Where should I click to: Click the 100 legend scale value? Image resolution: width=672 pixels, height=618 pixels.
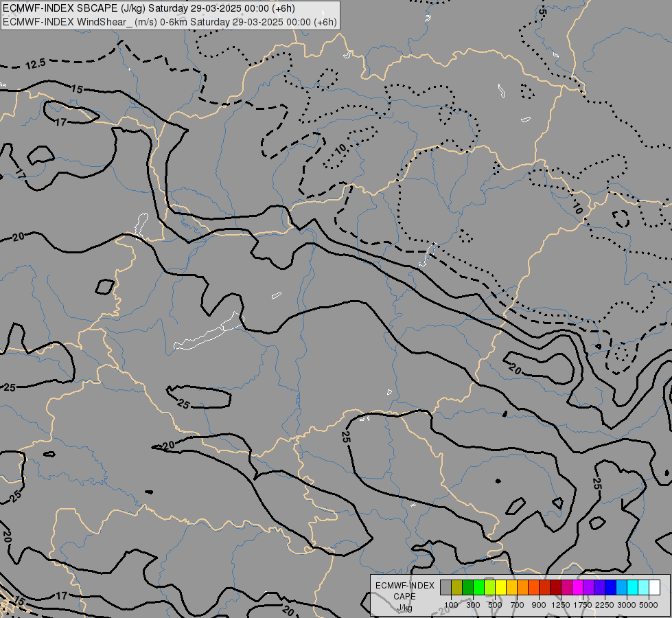pos(451,605)
